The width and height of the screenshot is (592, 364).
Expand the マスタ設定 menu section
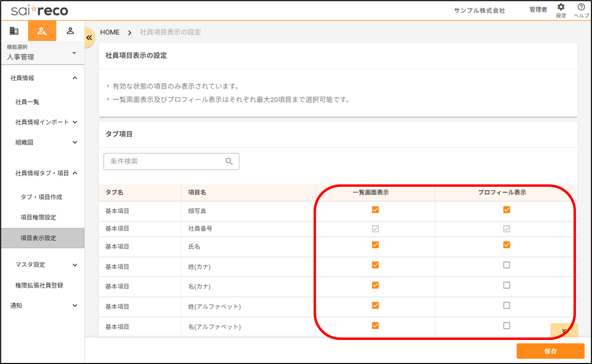(75, 265)
